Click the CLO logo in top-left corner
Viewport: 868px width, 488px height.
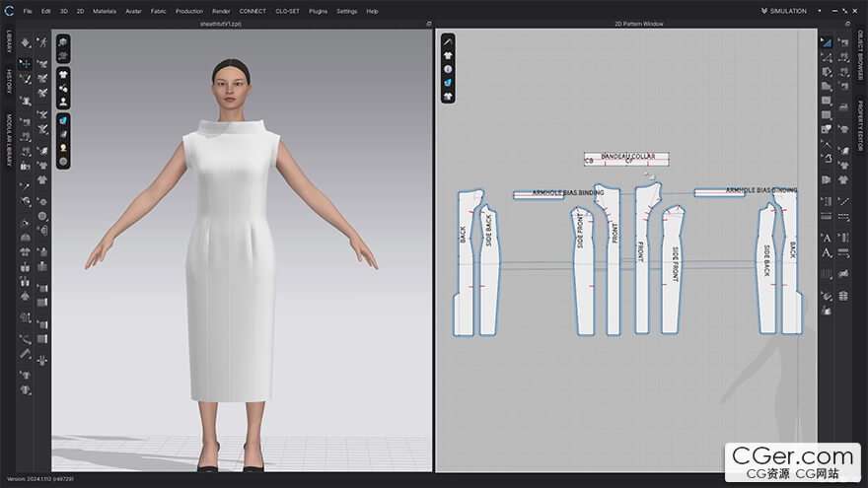[x=9, y=11]
